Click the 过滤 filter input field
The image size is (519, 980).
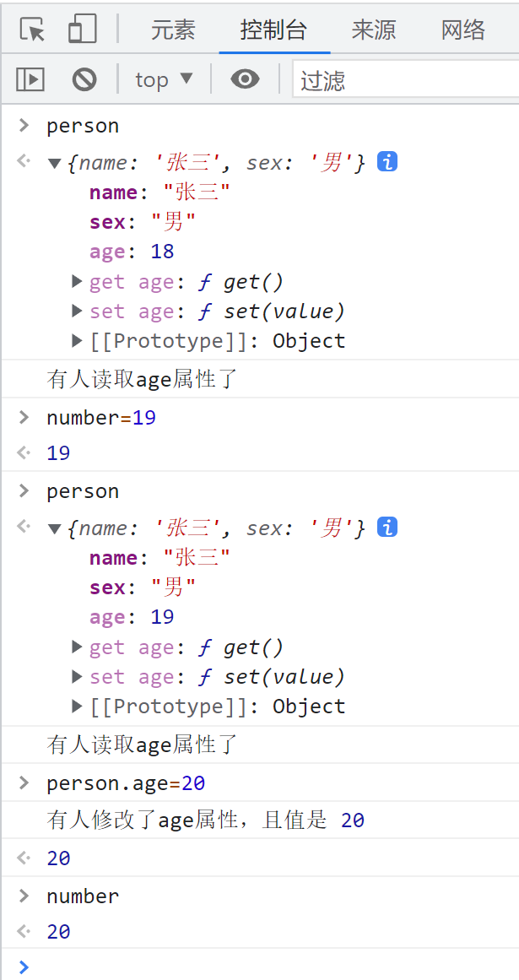(x=405, y=80)
